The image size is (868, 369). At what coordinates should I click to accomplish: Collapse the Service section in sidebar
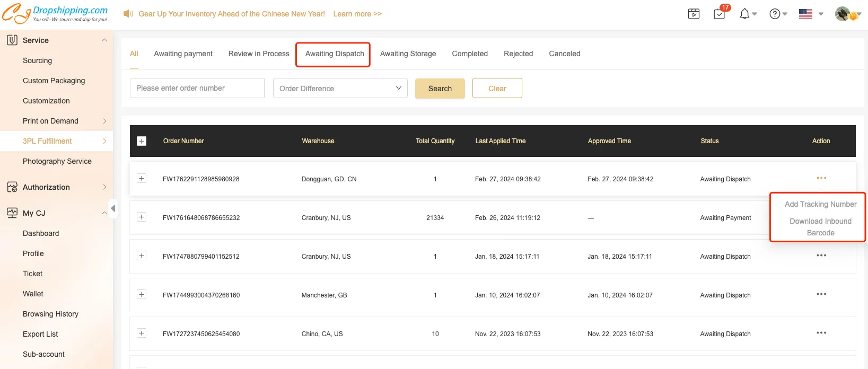coord(104,40)
